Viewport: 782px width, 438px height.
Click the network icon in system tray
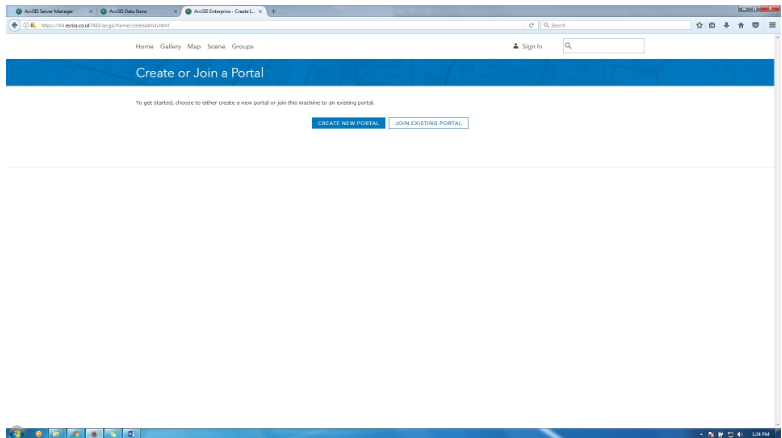click(730, 434)
